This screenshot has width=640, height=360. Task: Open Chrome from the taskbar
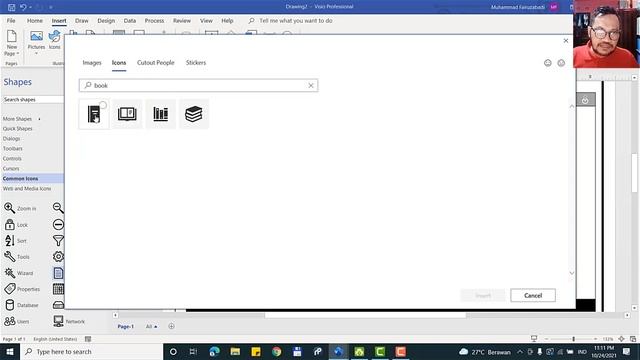pos(276,351)
